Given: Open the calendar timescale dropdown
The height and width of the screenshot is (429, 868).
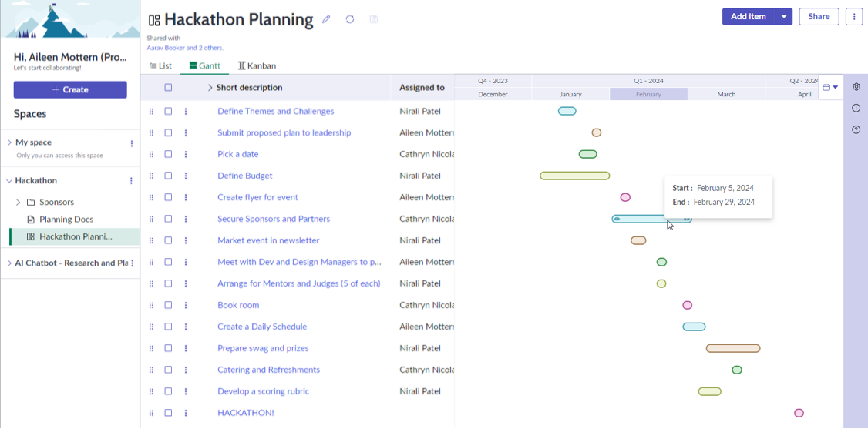Looking at the screenshot, I should pos(830,87).
